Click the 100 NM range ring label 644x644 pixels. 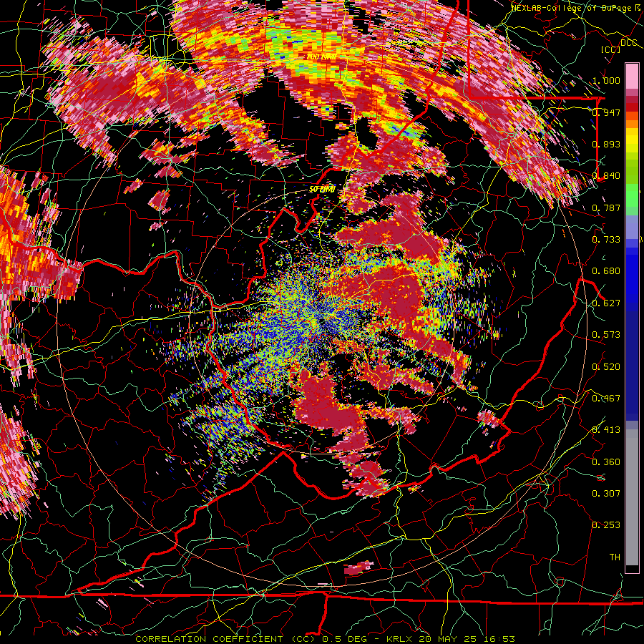coord(321,57)
